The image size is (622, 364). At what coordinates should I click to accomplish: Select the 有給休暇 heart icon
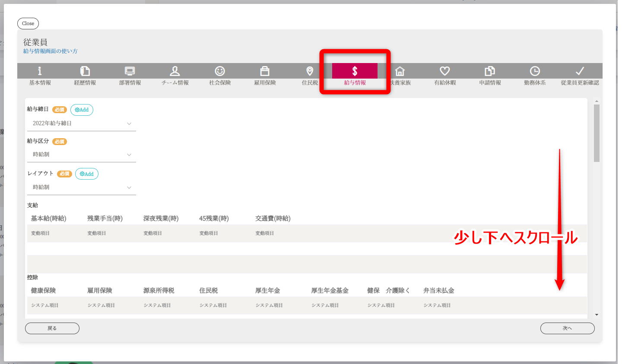click(x=445, y=71)
